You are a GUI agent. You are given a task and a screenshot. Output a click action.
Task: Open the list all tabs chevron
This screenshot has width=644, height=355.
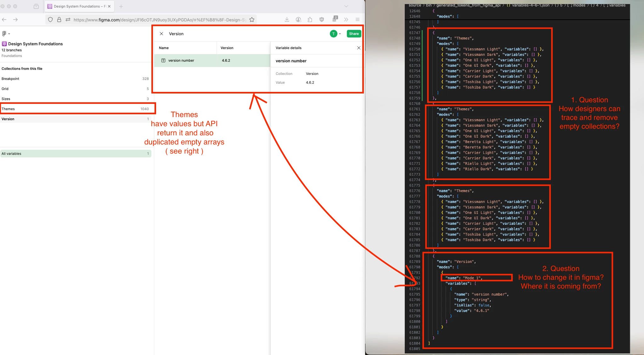346,6
